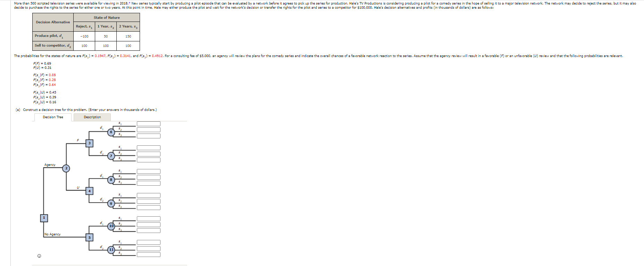644x266 pixels.
Task: Click chance node 2 circle
Action: click(x=66, y=168)
